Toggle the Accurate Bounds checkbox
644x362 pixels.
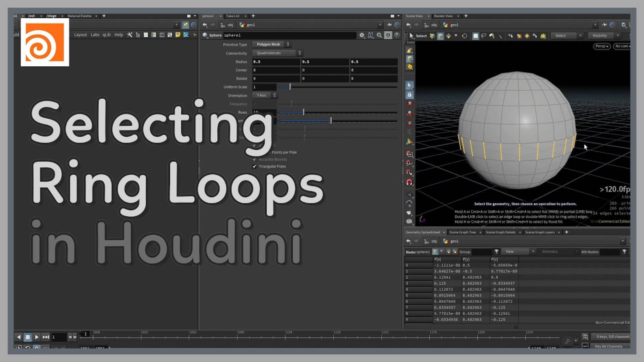(254, 159)
